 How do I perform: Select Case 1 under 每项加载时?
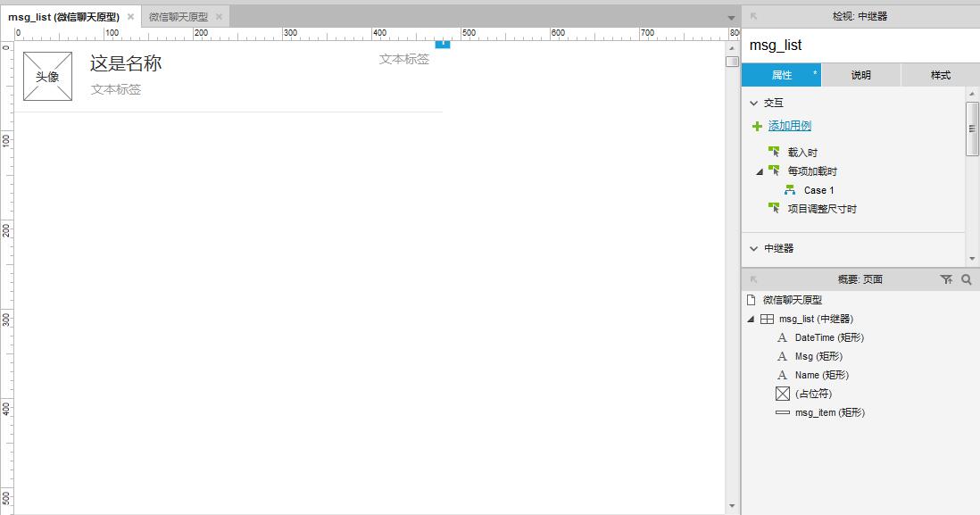pyautogui.click(x=818, y=190)
